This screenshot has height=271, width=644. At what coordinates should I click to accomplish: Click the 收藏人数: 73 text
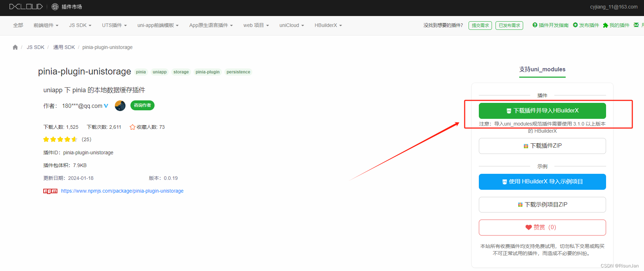(151, 127)
